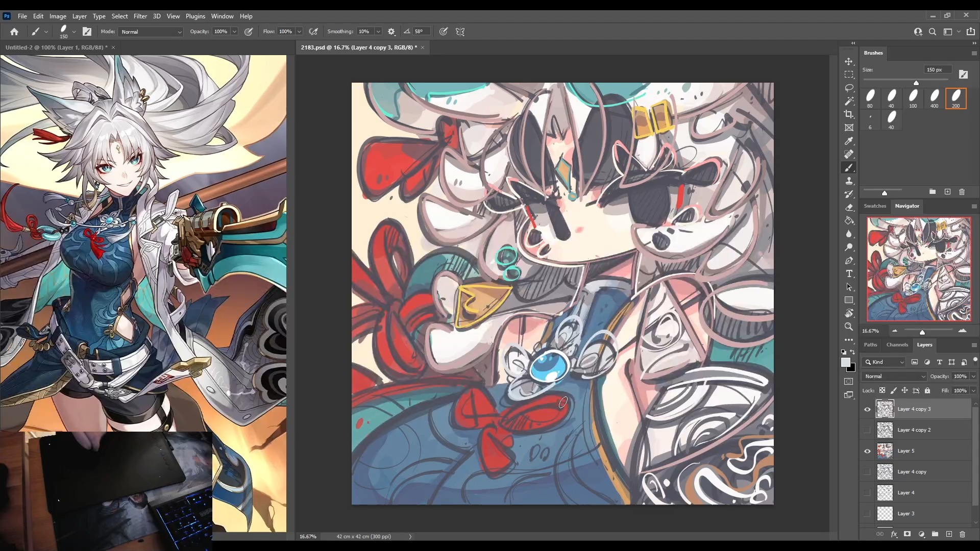Image resolution: width=980 pixels, height=551 pixels.
Task: Toggle lock all for layer
Action: tap(927, 390)
